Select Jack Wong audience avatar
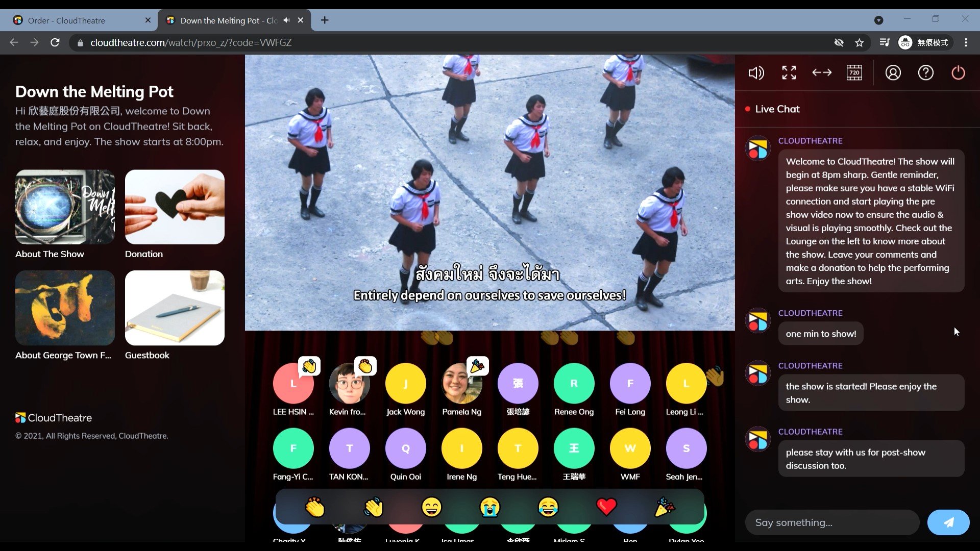980x551 pixels. click(406, 383)
